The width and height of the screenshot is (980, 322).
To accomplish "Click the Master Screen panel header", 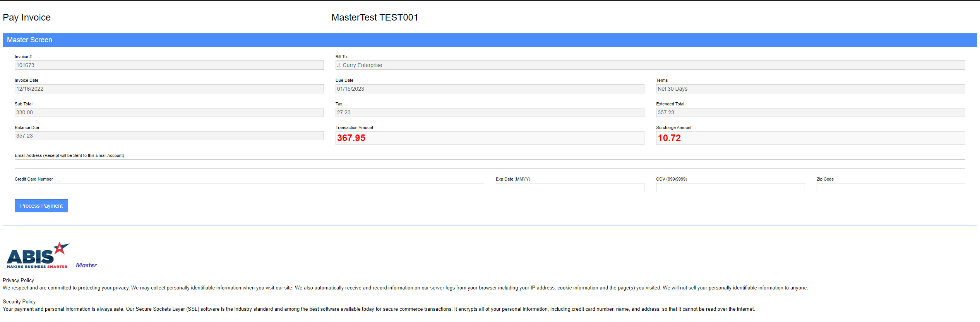I will [x=490, y=40].
